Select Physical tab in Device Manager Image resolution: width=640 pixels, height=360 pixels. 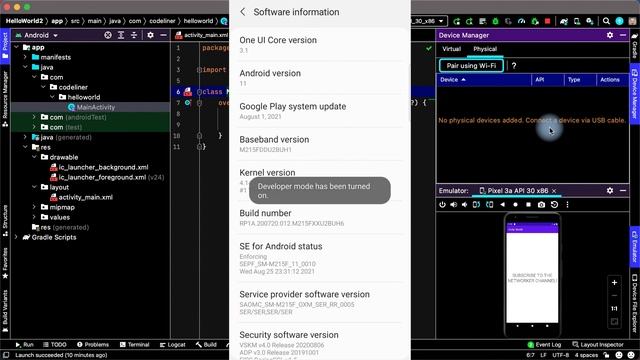pyautogui.click(x=485, y=49)
